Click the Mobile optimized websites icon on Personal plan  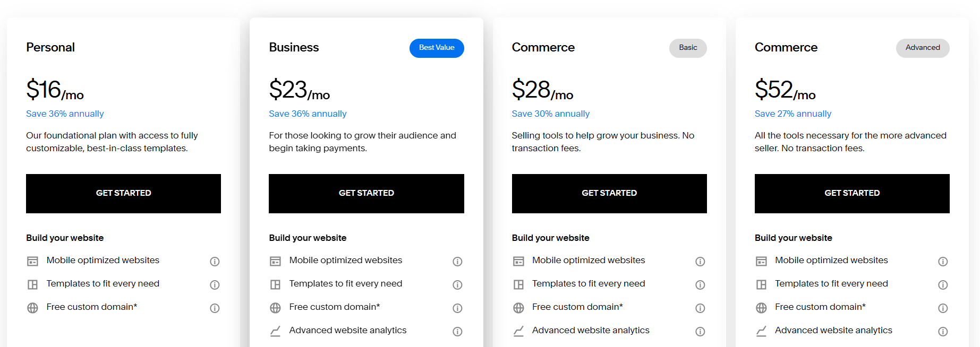32,261
